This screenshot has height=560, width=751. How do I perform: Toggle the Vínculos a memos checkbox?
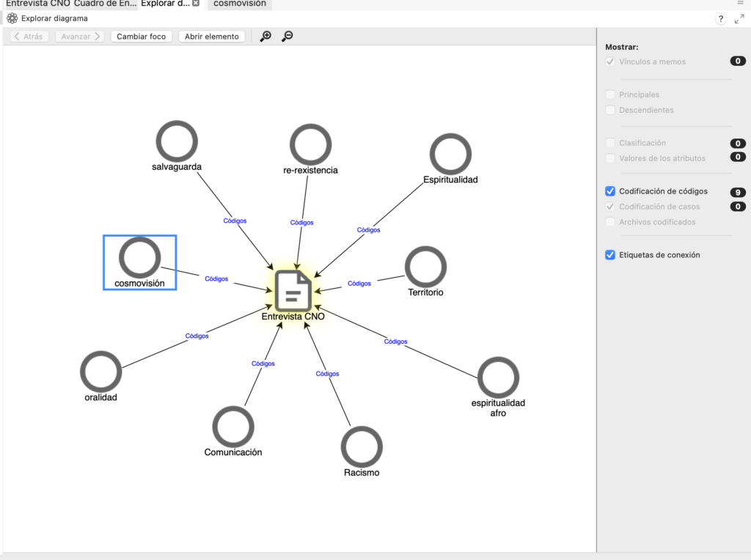610,62
